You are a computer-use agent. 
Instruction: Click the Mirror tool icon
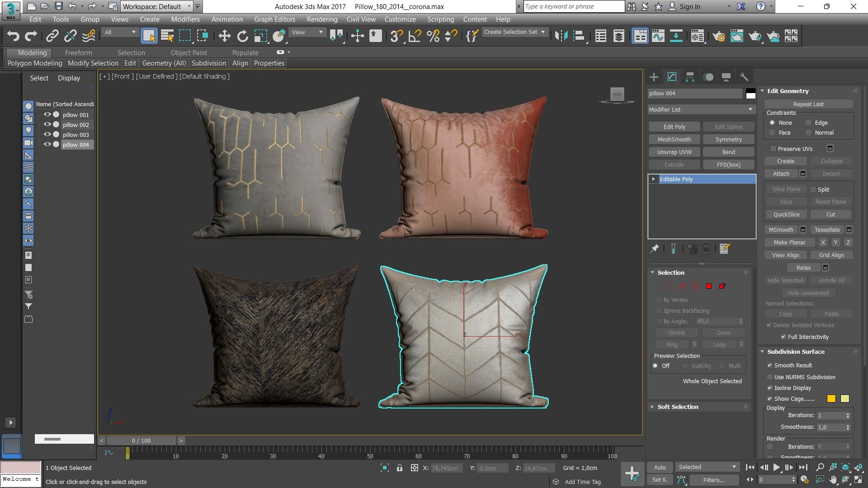click(x=561, y=36)
